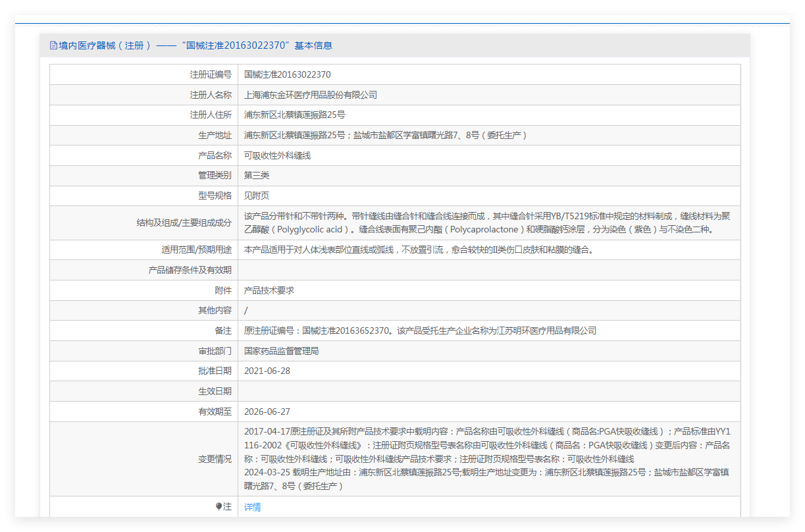The image size is (805, 532).
Task: Click the empty 产品储存条件及有效期 value cell
Action: 488,270
